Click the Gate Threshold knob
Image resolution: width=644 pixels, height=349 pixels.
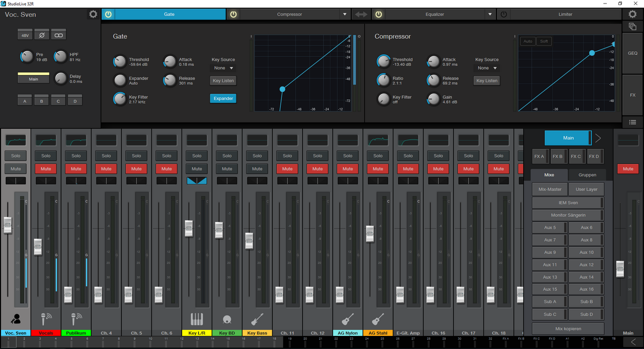120,61
